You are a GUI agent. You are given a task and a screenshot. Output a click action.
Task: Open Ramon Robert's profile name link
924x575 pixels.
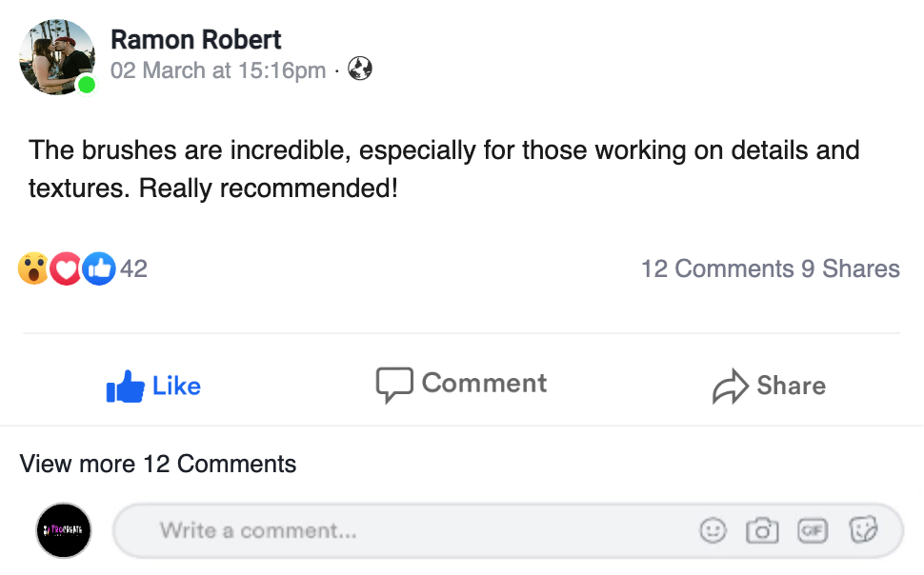[x=196, y=40]
